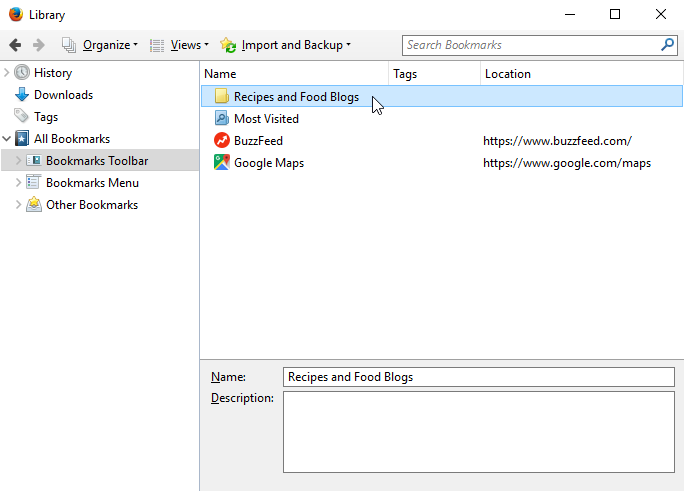Click into the Description text box
Screen dimensions: 684x491
[478, 430]
